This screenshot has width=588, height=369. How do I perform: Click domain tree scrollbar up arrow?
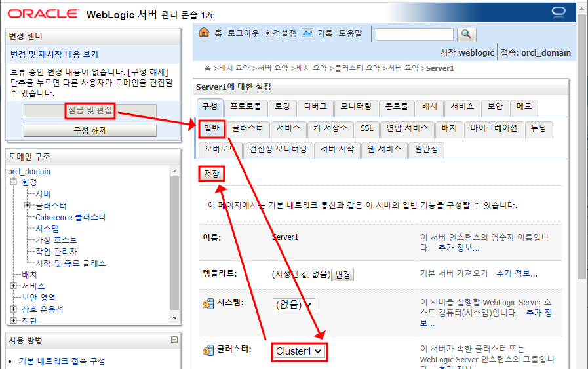pos(175,171)
